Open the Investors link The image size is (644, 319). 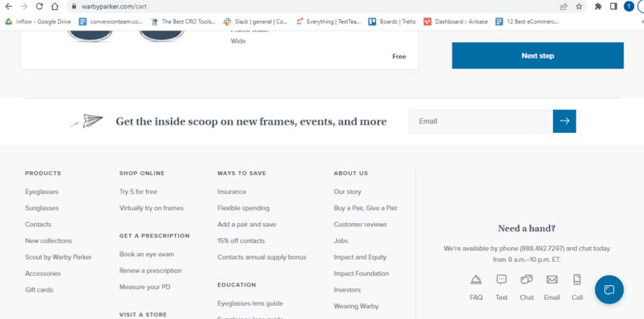[347, 290]
